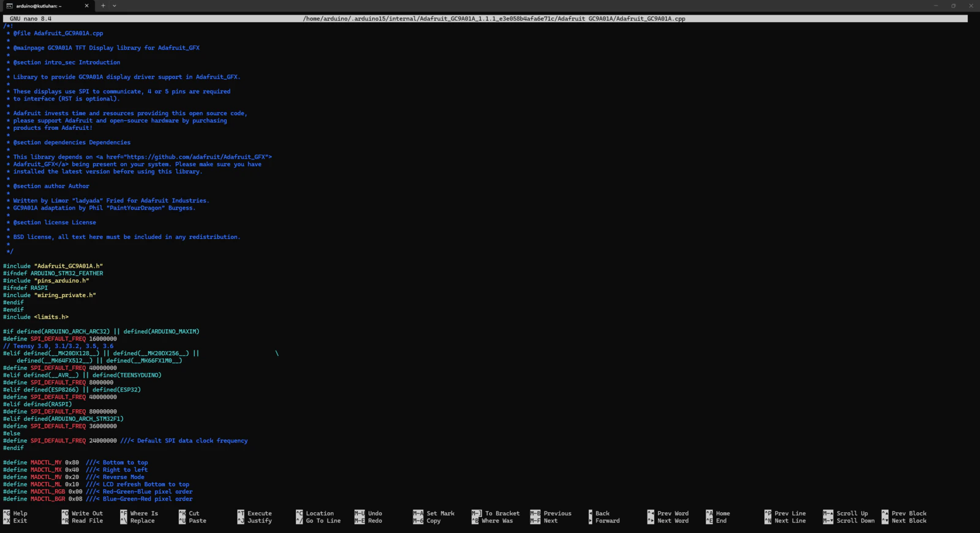Click the Cut shortcut label
Screen dimensions: 980x533
click(x=194, y=513)
